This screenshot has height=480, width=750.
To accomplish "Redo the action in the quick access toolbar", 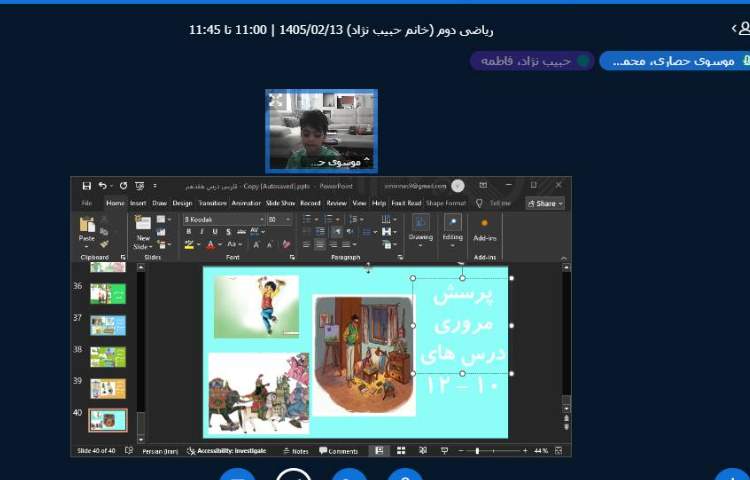I will pos(123,186).
